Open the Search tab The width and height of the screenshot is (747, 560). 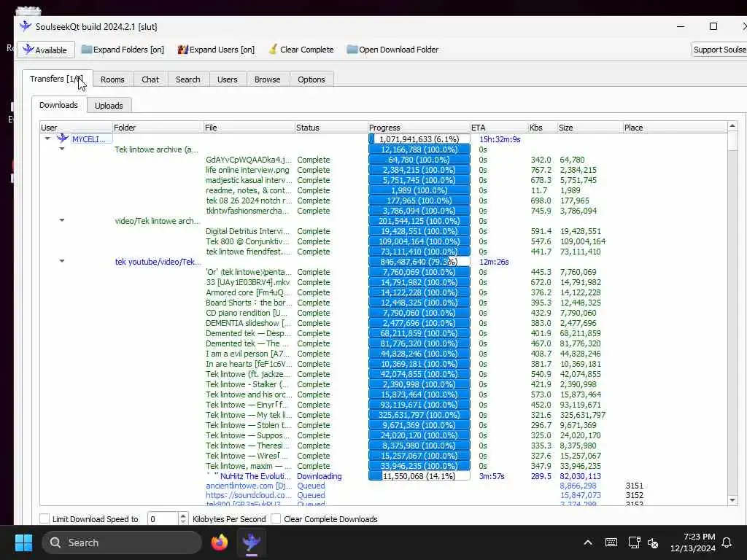pos(187,79)
